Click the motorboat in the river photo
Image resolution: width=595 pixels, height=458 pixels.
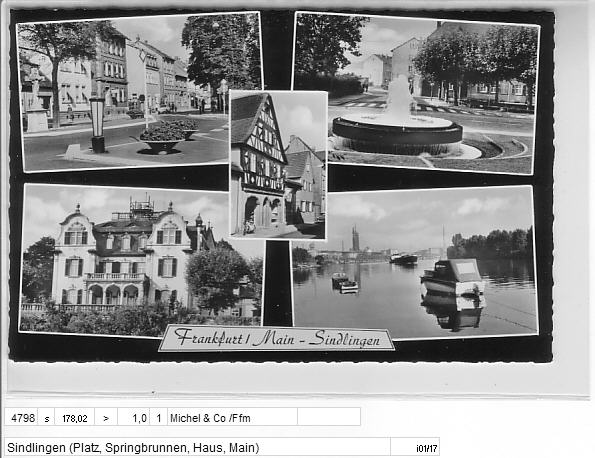[x=453, y=278]
